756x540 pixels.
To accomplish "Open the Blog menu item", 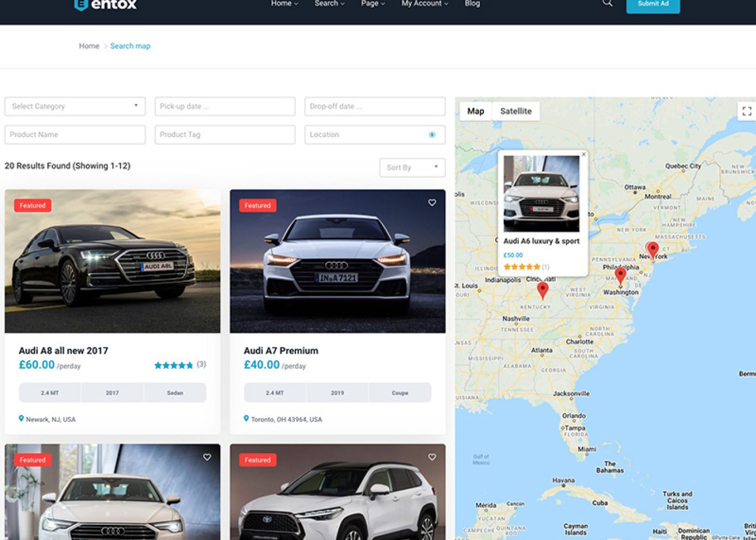I will [x=472, y=4].
